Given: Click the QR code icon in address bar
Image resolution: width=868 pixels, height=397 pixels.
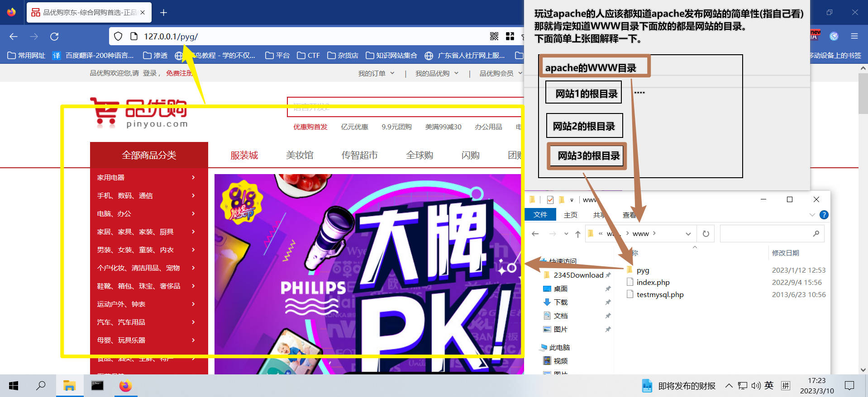Looking at the screenshot, I should coord(494,37).
